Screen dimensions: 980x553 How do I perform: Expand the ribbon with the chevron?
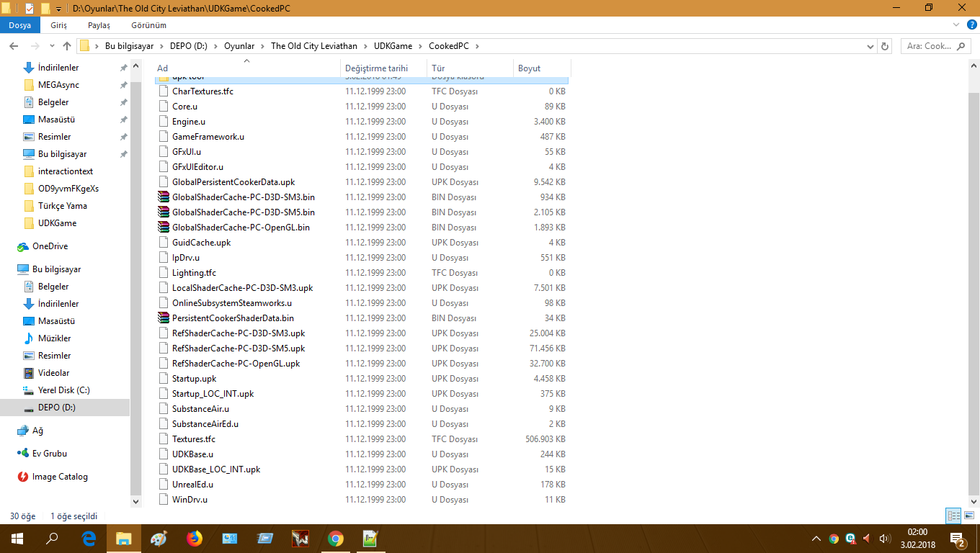[956, 24]
